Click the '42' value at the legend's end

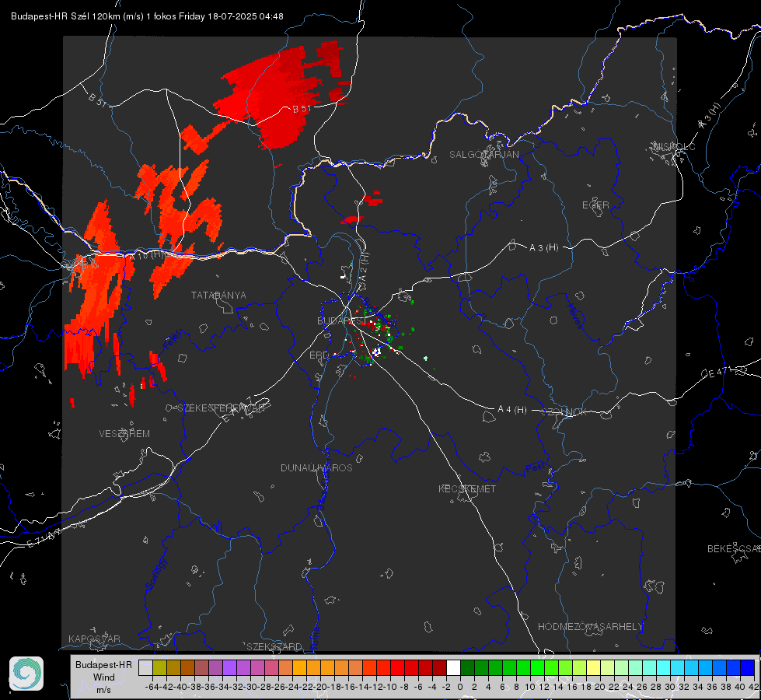click(x=753, y=687)
